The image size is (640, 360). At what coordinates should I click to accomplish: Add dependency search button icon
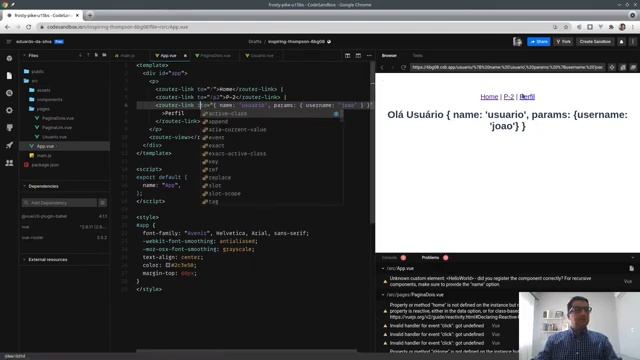click(103, 202)
